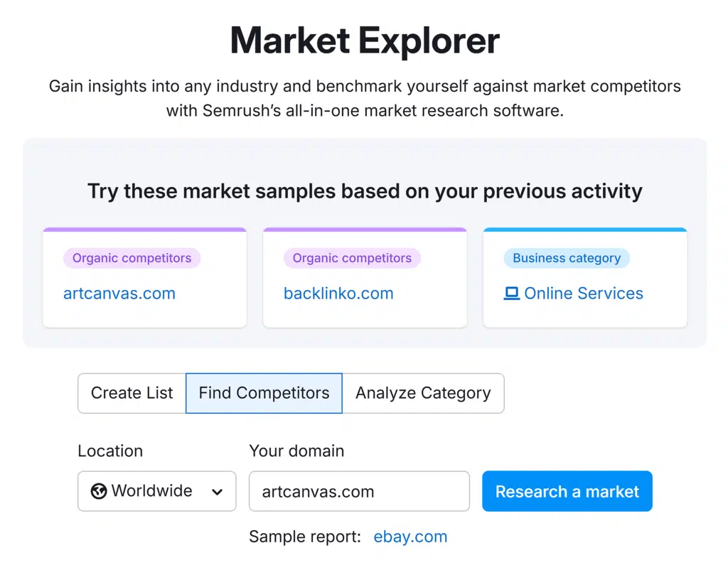This screenshot has height=570, width=728.
Task: Click the Online Services category link
Action: [x=583, y=294]
